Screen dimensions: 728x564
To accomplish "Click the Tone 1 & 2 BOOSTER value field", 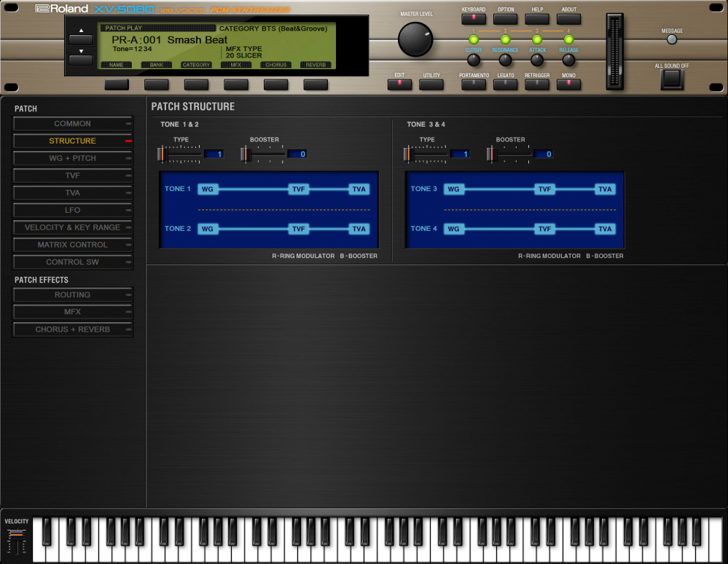I will (297, 154).
